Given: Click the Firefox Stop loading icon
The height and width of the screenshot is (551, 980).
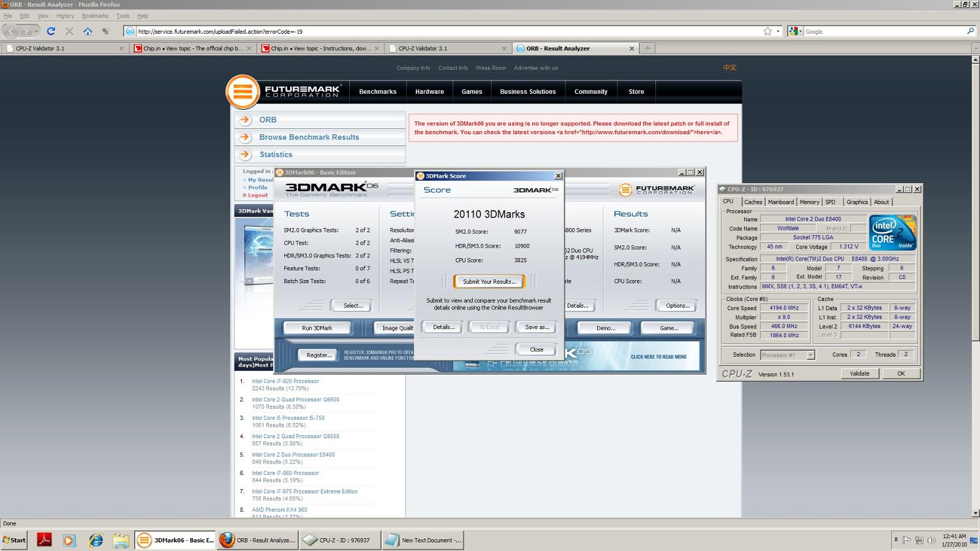Looking at the screenshot, I should [x=69, y=31].
